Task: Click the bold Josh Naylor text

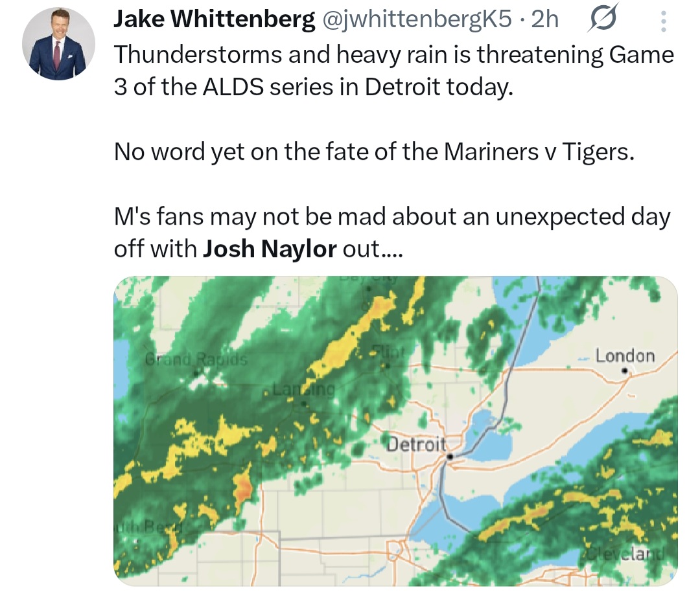Action: [270, 249]
